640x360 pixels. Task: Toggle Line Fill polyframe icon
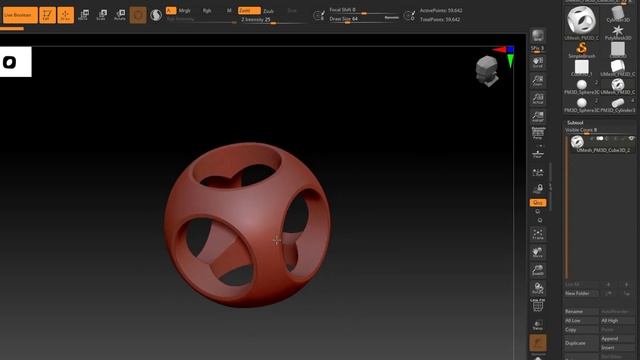tap(538, 305)
